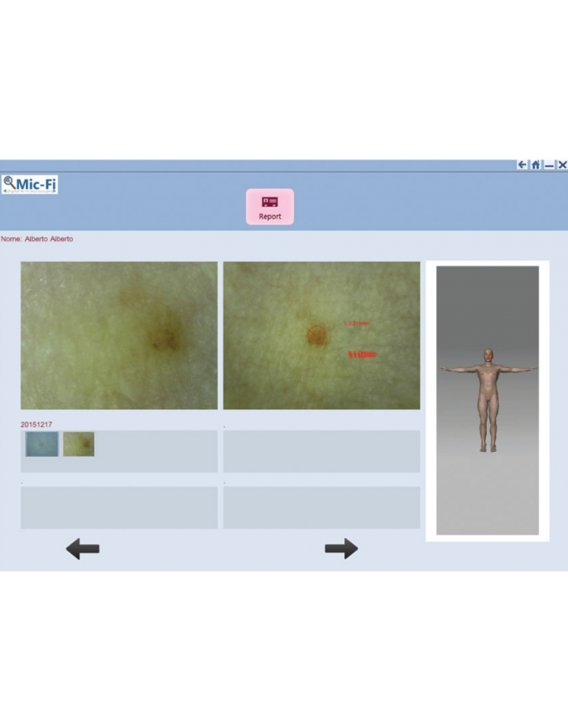Click the date label 20151217
Screen dimensions: 568x728
[x=36, y=425]
